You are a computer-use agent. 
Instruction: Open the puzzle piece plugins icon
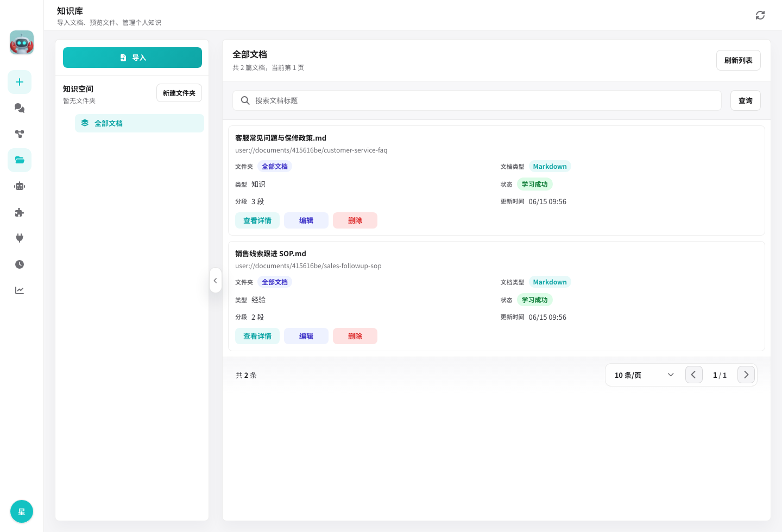pos(20,212)
